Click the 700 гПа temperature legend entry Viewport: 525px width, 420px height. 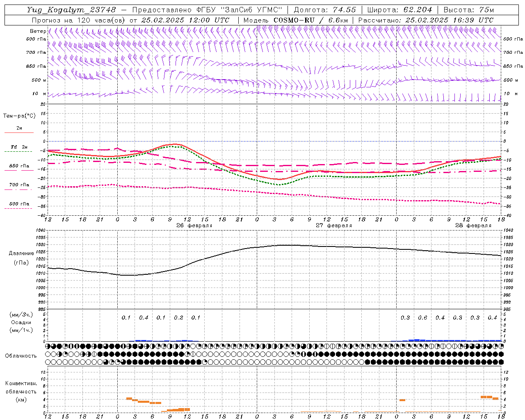pos(19,185)
